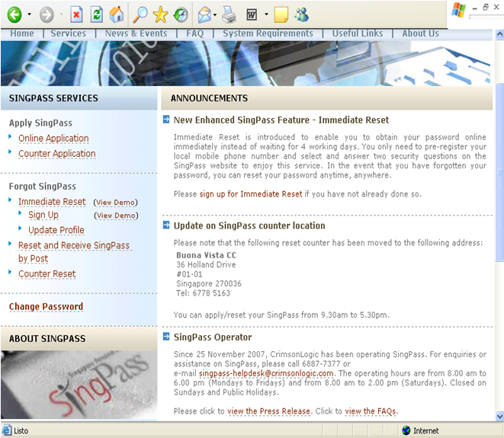Viewport: 504px width, 438px height.
Task: Expand the Mail icon dropdown arrow
Action: 215,14
